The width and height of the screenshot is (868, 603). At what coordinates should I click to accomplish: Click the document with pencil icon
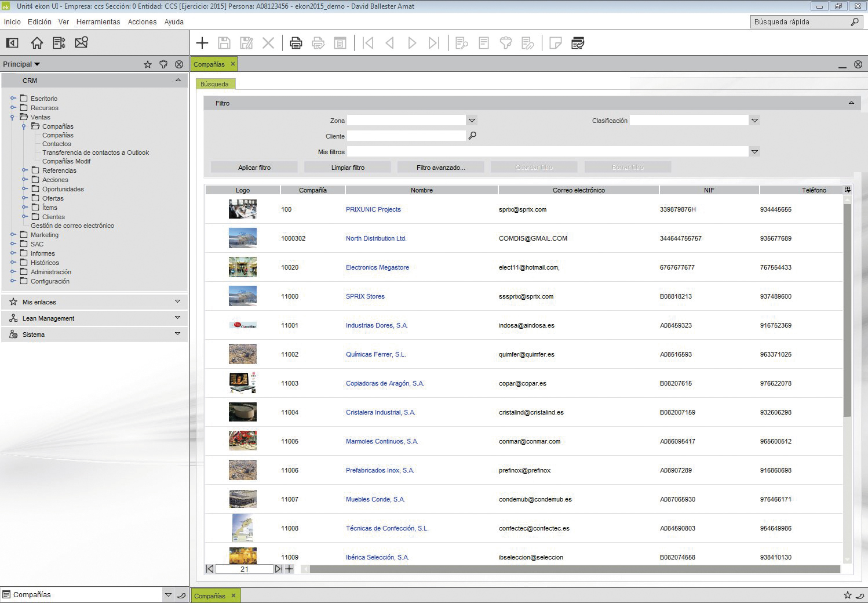coord(528,43)
